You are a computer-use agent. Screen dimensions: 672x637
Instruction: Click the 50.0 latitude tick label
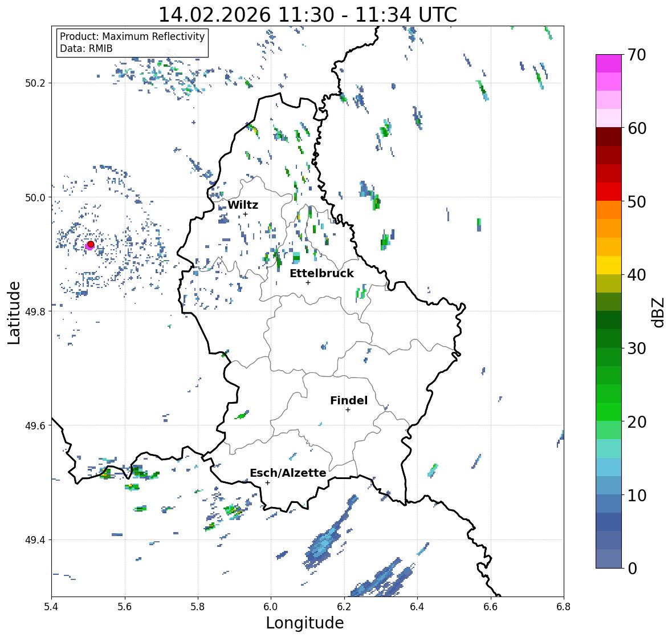pos(35,198)
